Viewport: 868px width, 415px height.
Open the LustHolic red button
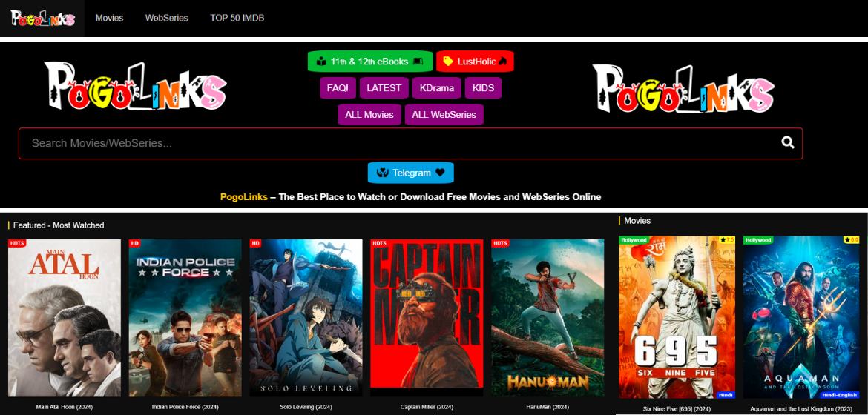475,62
